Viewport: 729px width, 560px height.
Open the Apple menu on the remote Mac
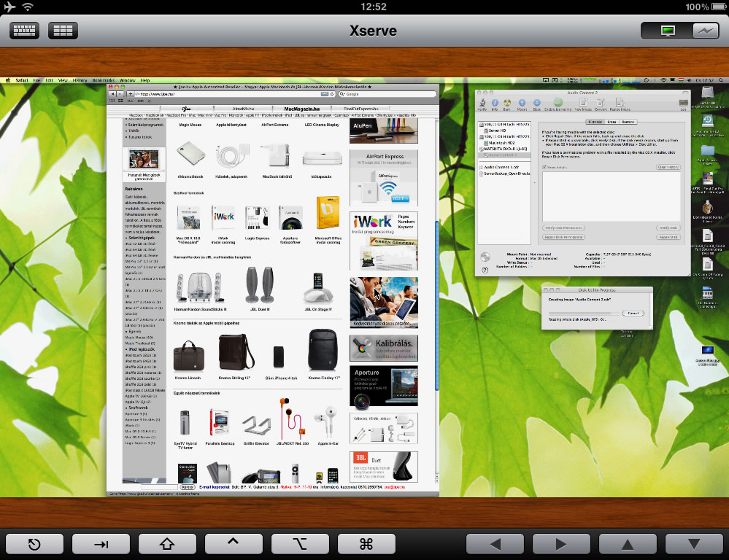7,80
